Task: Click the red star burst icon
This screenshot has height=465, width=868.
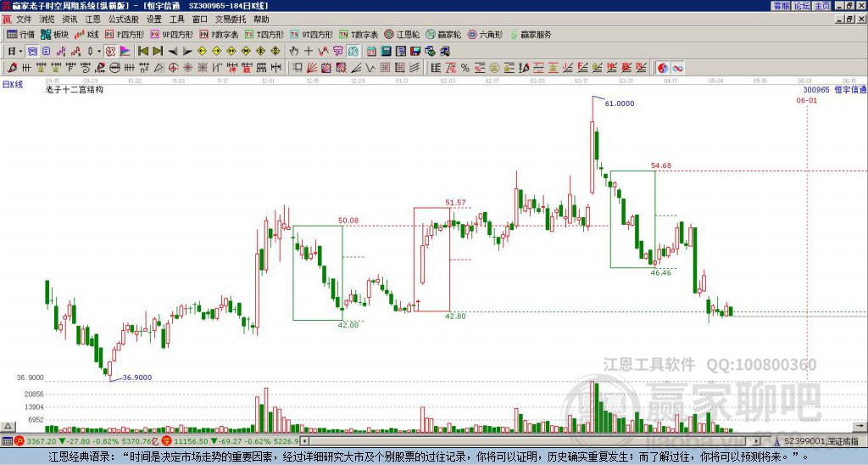Action: point(188,68)
